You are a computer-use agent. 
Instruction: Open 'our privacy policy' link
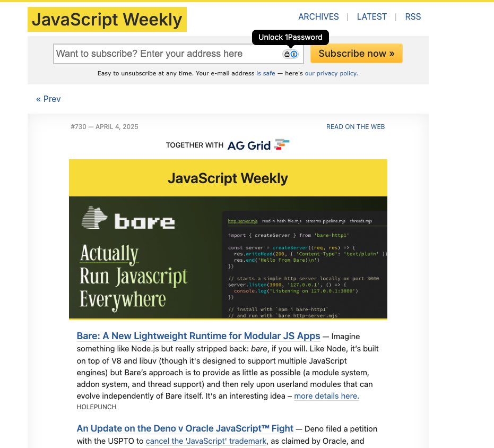[331, 73]
